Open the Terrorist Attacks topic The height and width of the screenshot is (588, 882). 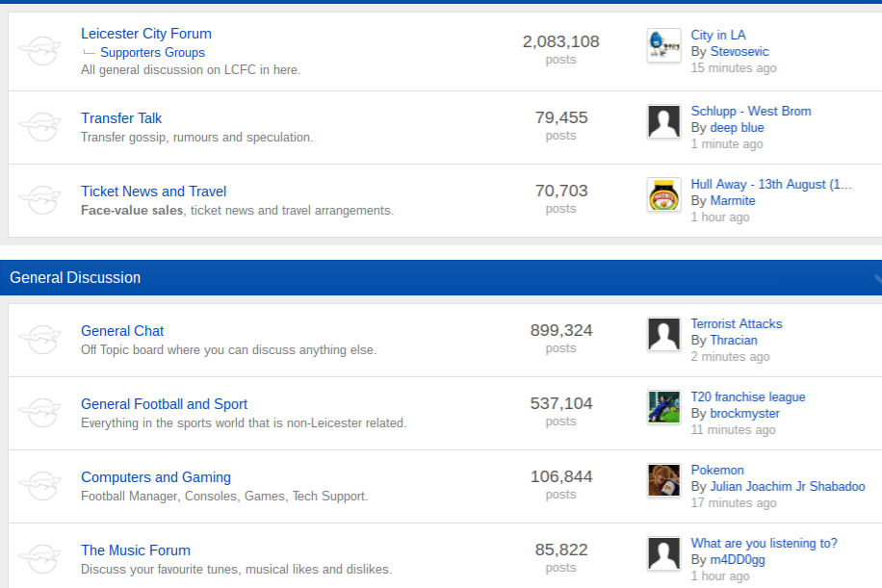pos(737,323)
